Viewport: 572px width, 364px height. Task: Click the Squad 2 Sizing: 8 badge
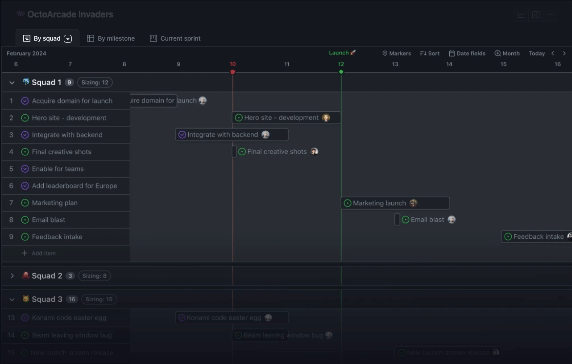(94, 276)
